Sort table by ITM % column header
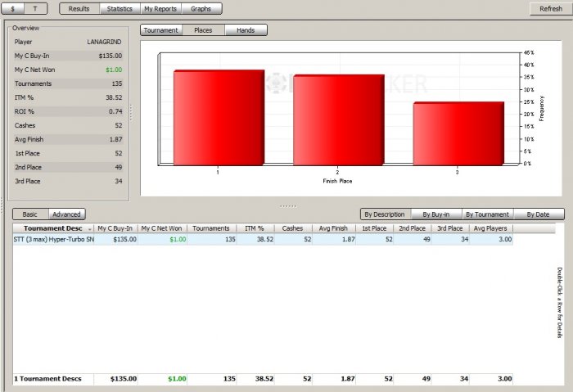573x392 pixels. pos(255,228)
